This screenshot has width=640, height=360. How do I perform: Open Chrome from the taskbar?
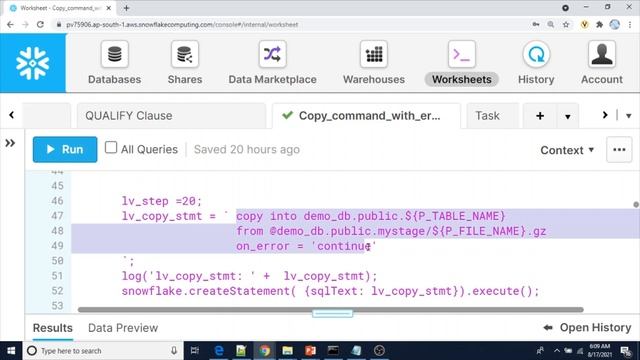pos(264,351)
